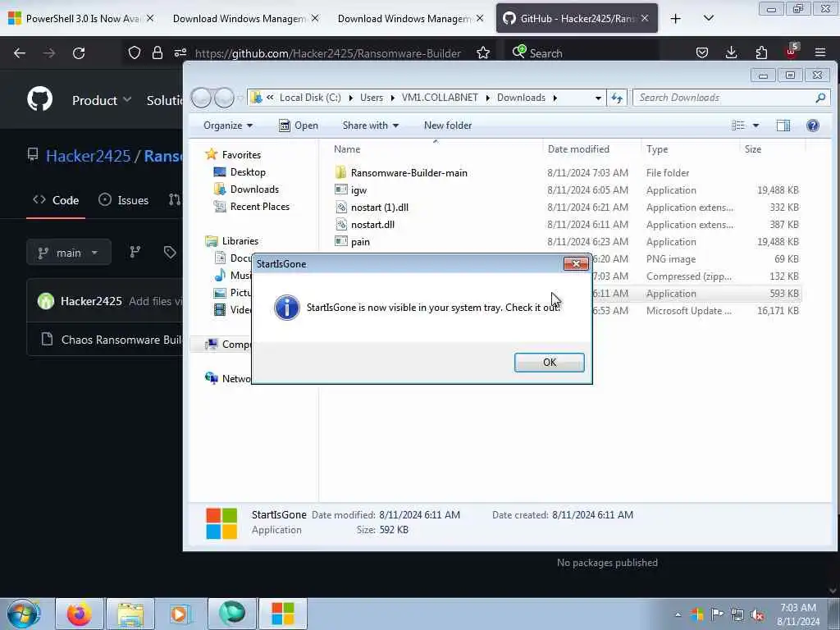
Task: Click OK in the StartIsGone dialog
Action: click(549, 363)
